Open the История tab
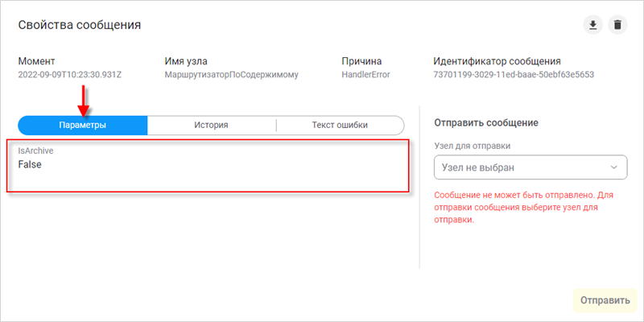The height and width of the screenshot is (322, 644). pyautogui.click(x=211, y=125)
